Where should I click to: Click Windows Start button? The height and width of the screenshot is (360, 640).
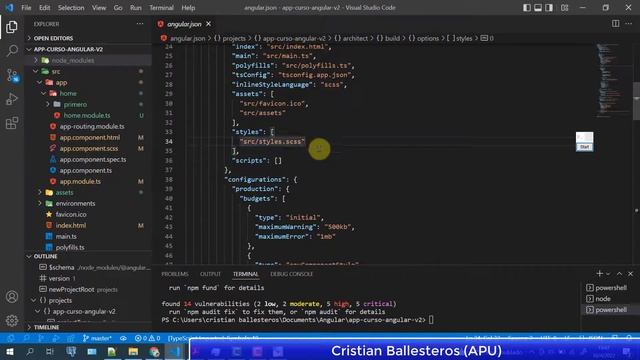10,351
